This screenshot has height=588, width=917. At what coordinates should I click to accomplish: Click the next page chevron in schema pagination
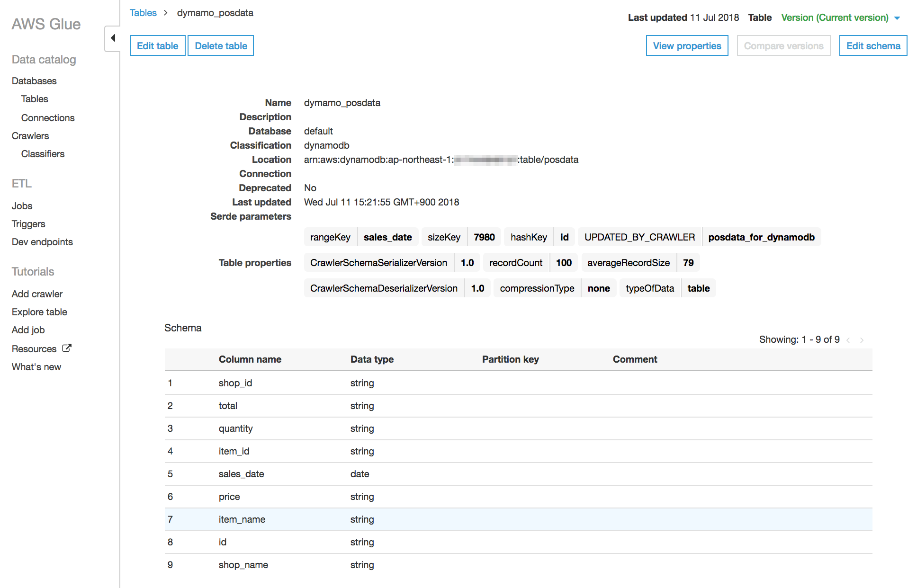(x=862, y=340)
